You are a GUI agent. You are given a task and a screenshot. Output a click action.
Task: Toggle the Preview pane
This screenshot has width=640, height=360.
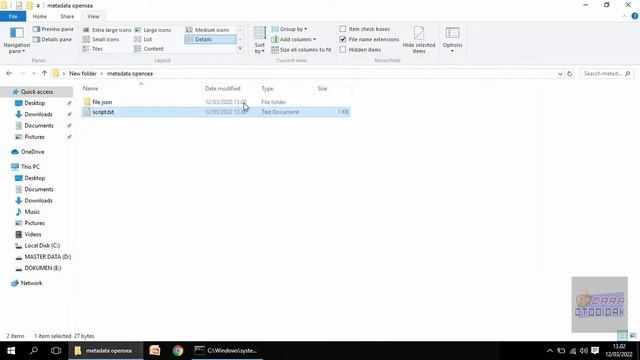click(53, 29)
